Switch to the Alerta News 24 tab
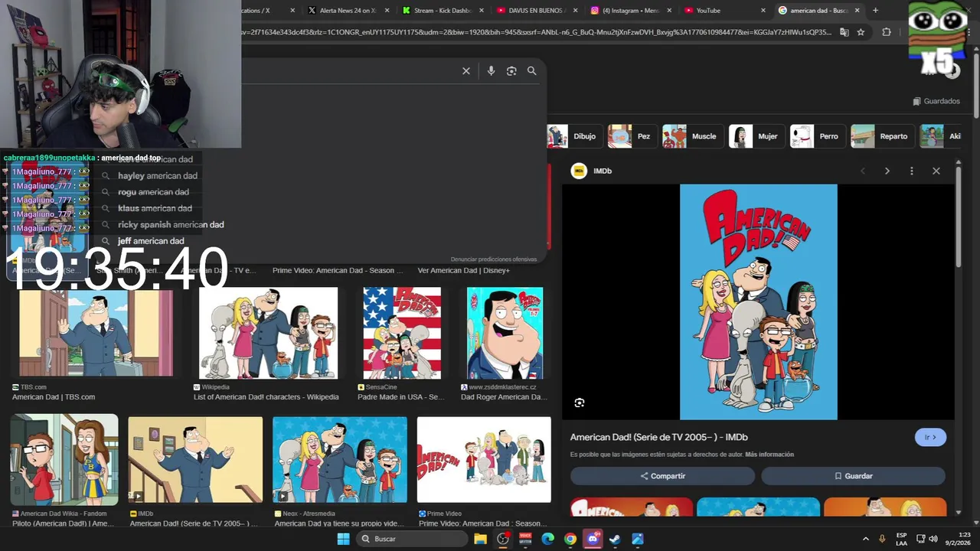Screen dimensions: 980x551 coord(348,10)
